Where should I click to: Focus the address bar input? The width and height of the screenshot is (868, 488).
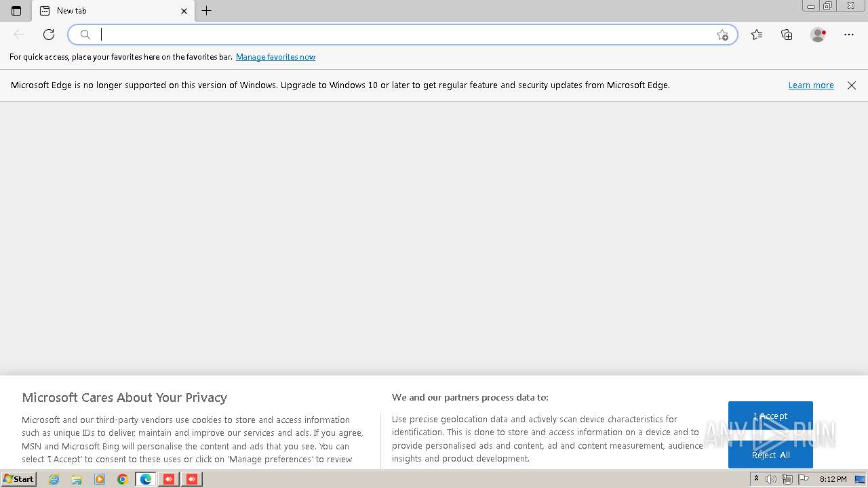[x=403, y=35]
